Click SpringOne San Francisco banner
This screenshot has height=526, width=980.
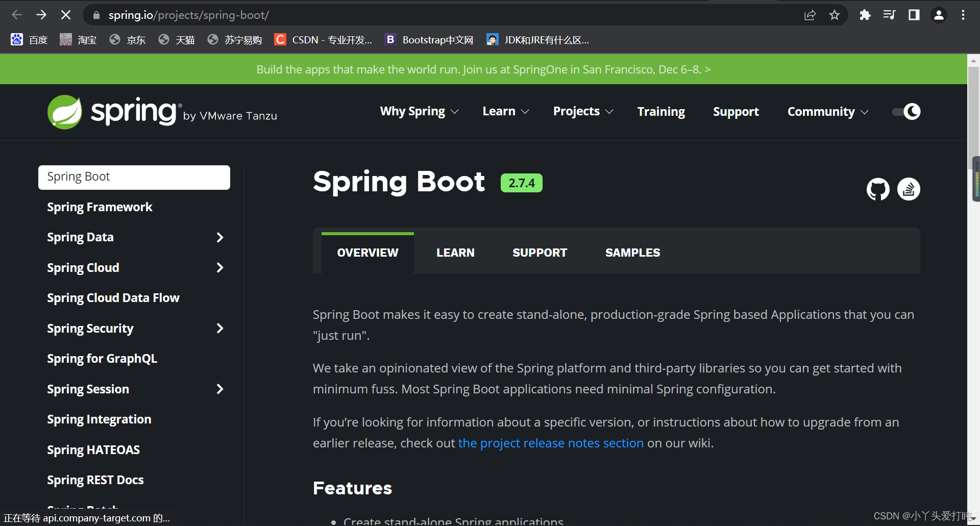(x=483, y=69)
